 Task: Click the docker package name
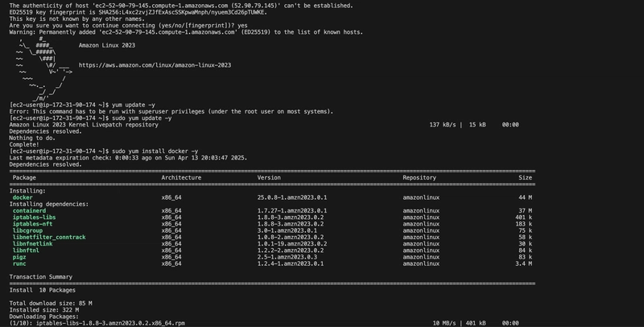coord(23,197)
